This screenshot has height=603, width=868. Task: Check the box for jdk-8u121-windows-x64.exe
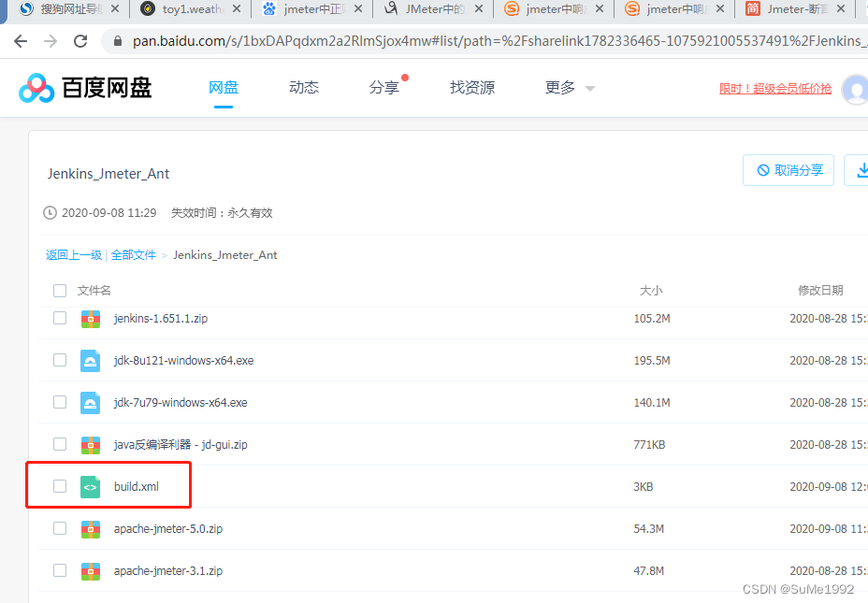click(x=60, y=360)
